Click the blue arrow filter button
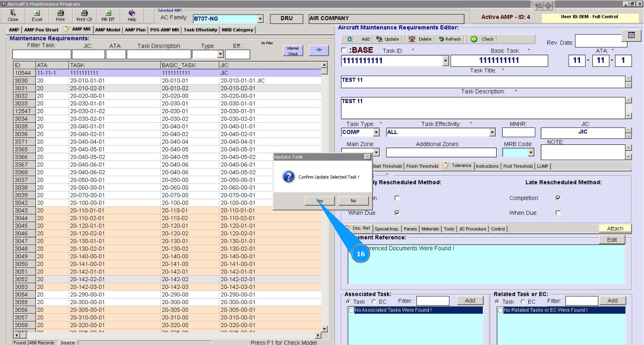This screenshot has width=644, height=345. [319, 50]
